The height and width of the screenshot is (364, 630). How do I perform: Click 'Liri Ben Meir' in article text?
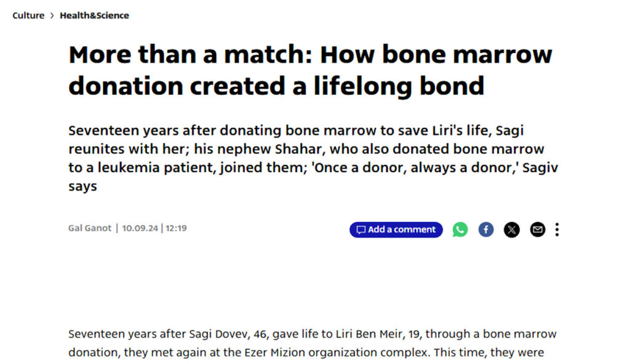point(362,334)
